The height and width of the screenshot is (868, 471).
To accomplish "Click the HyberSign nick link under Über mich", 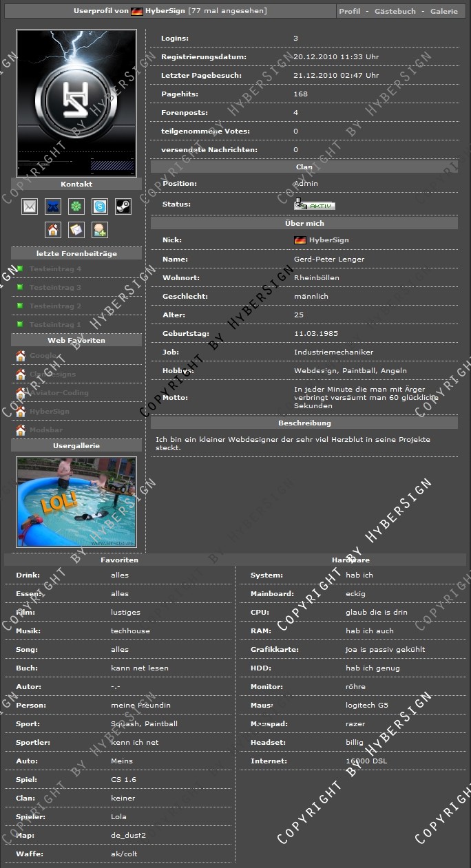I will [328, 240].
